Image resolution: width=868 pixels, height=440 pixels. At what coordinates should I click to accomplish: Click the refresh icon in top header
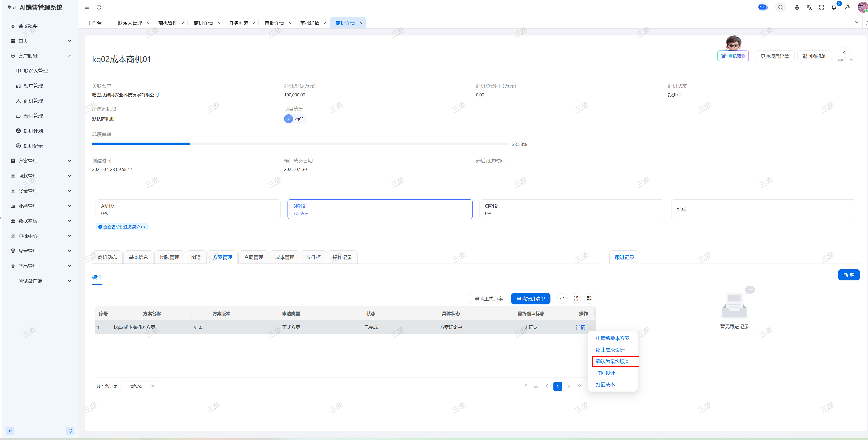[99, 8]
